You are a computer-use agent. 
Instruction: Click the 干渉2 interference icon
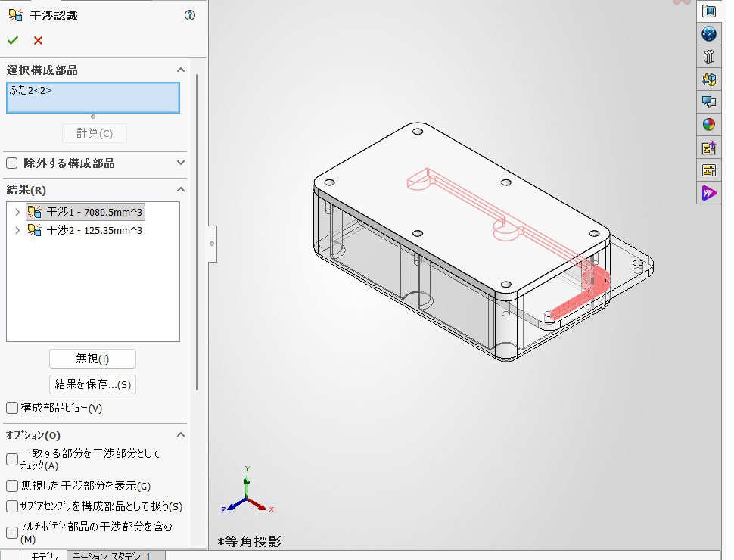pos(35,230)
